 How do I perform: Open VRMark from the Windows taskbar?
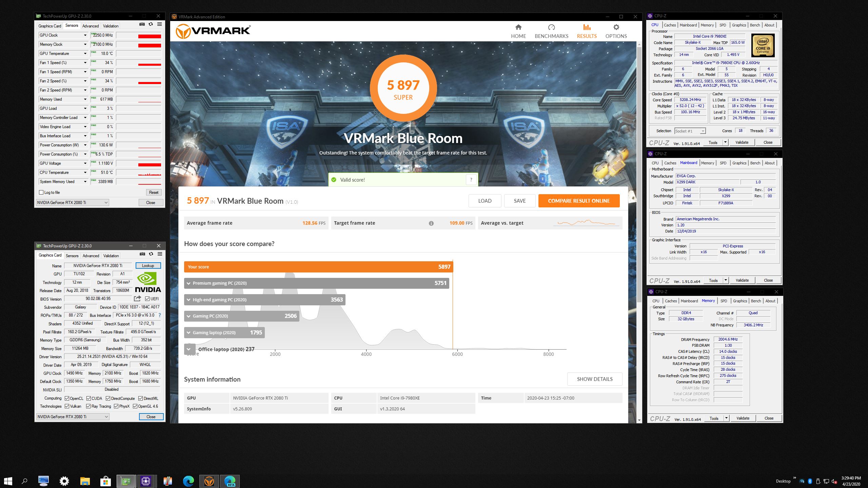click(209, 481)
